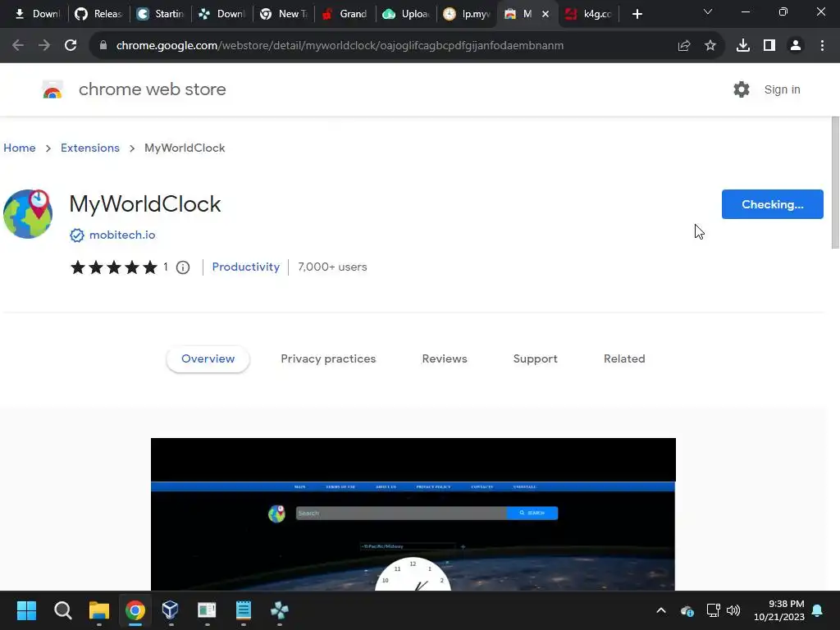Switch to the New Tab tab
The width and height of the screenshot is (840, 630).
tap(283, 14)
